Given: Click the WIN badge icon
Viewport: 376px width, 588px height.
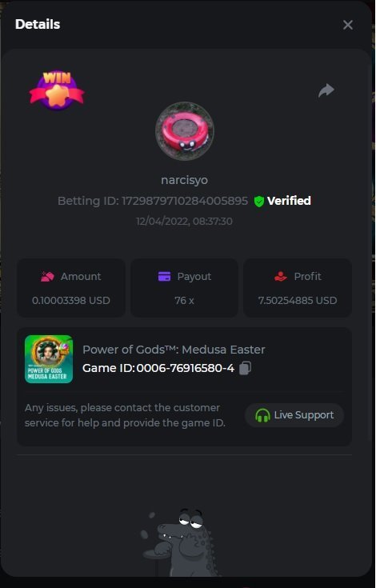Looking at the screenshot, I should click(x=57, y=90).
